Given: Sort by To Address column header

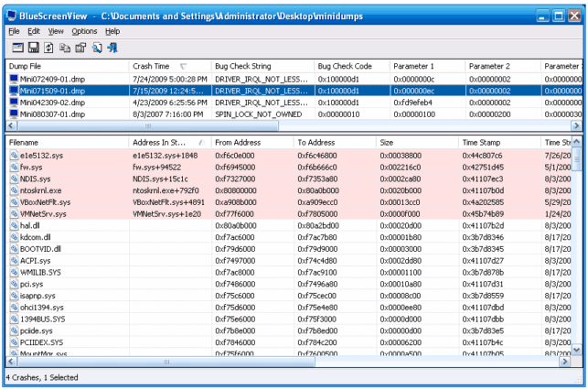Looking at the screenshot, I should click(x=336, y=142).
